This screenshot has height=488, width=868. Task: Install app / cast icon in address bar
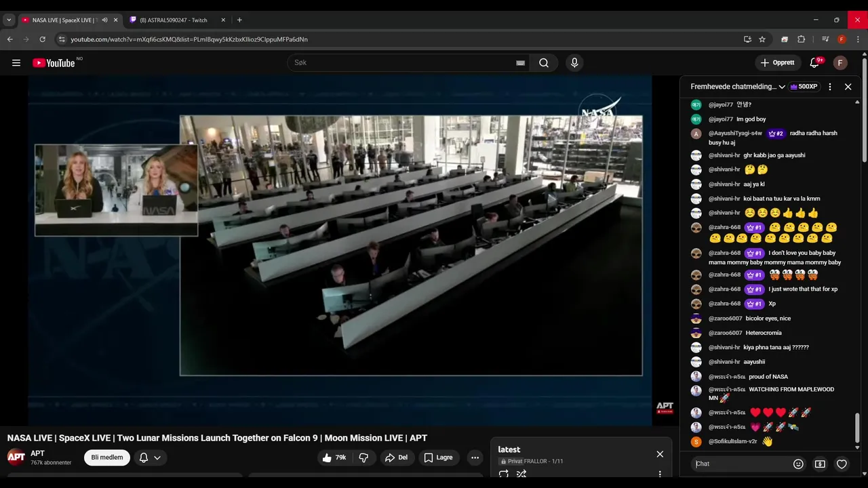click(747, 39)
